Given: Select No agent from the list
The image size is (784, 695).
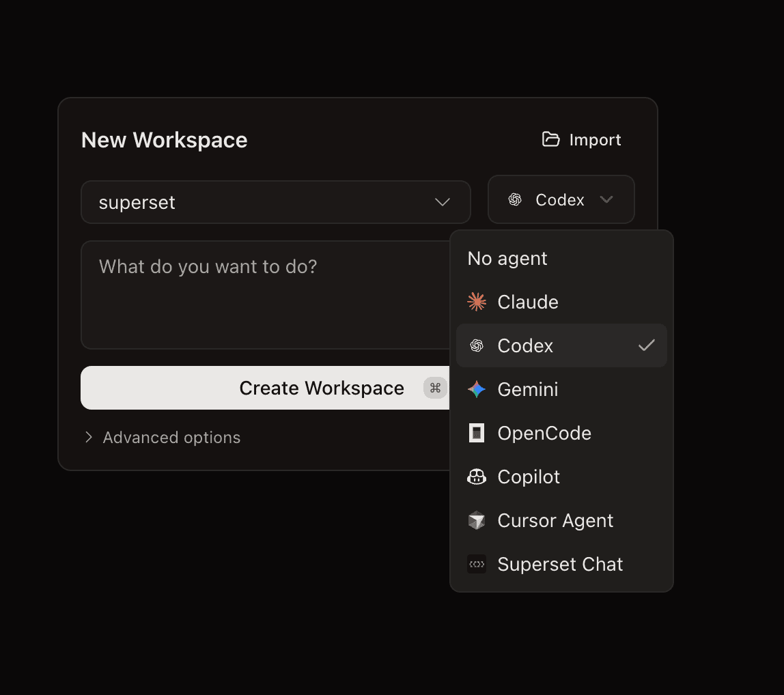Looking at the screenshot, I should tap(507, 258).
